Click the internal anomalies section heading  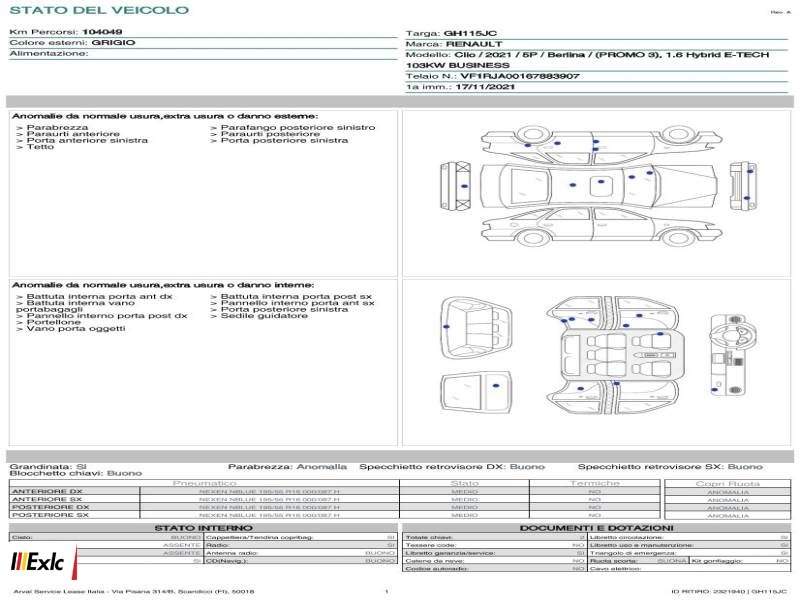(163, 285)
